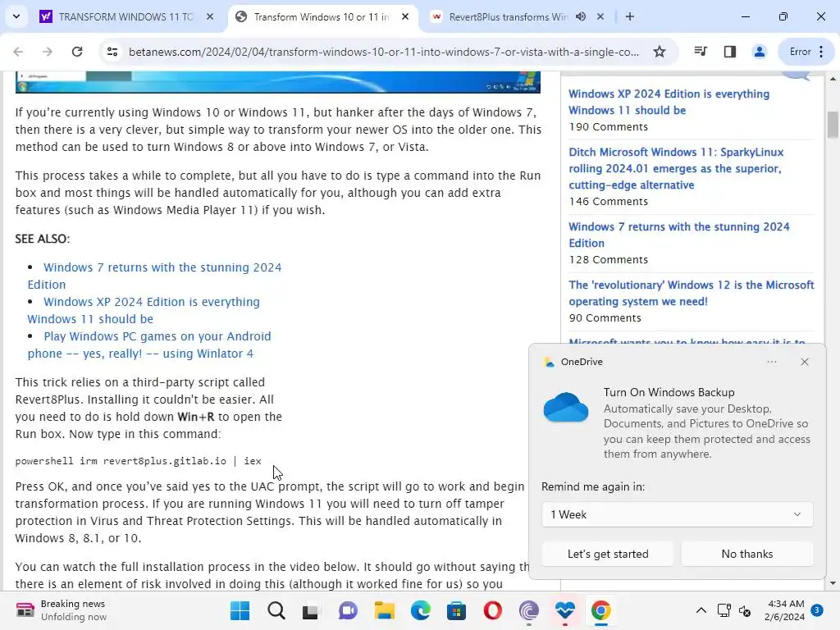Toggle the browser side panel

click(x=729, y=52)
